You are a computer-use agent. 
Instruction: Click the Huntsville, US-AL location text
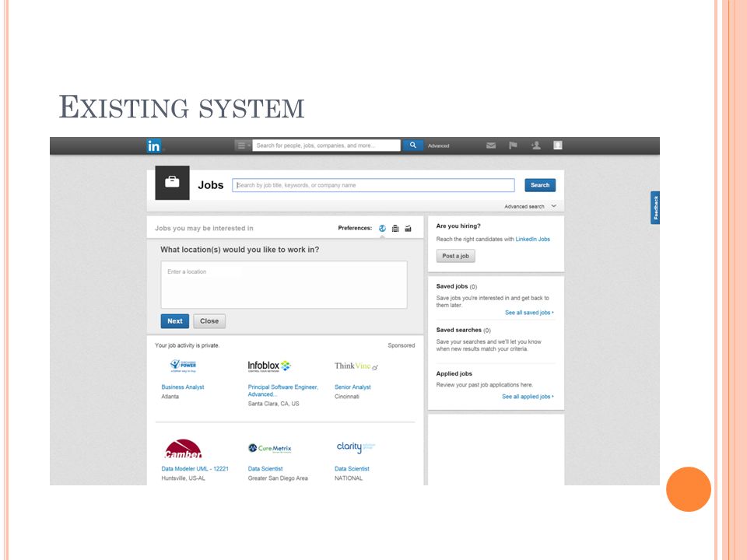click(x=184, y=478)
